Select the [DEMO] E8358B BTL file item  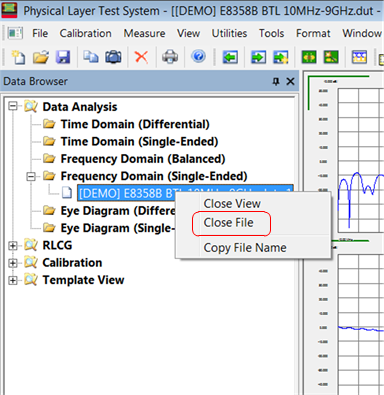tap(185, 193)
